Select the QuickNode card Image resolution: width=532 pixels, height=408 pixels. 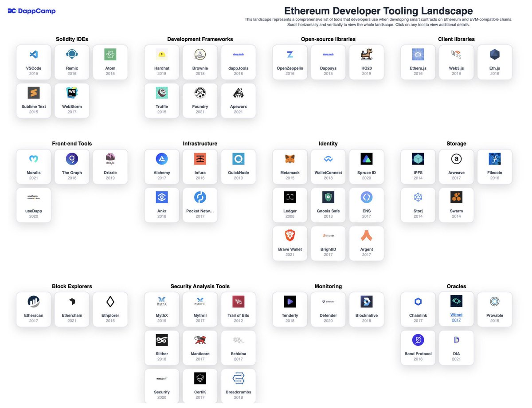(x=239, y=167)
